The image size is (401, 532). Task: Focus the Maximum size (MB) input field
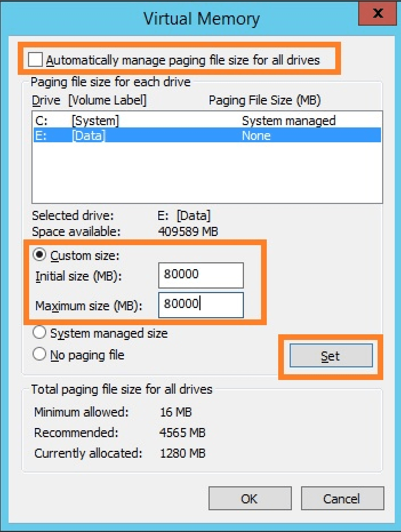tap(201, 305)
